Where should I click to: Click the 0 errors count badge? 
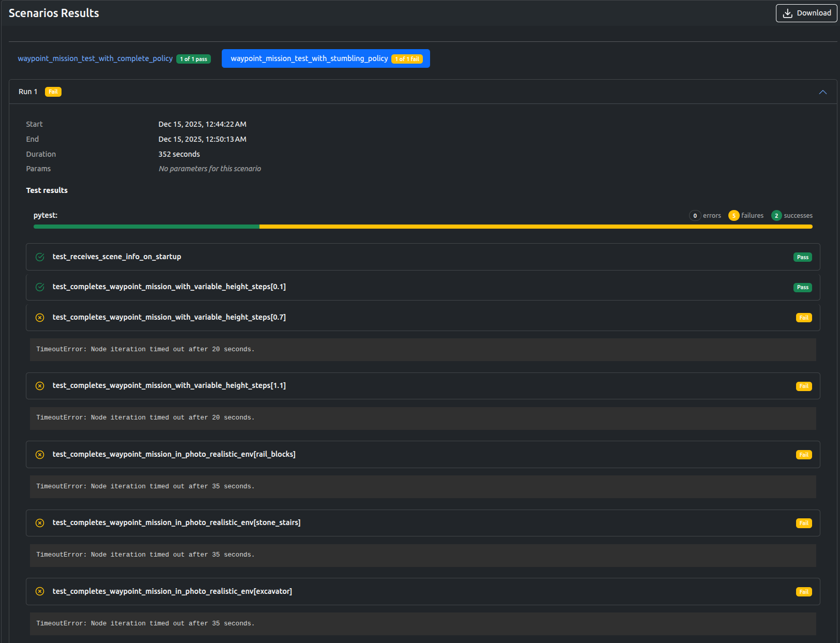(695, 216)
